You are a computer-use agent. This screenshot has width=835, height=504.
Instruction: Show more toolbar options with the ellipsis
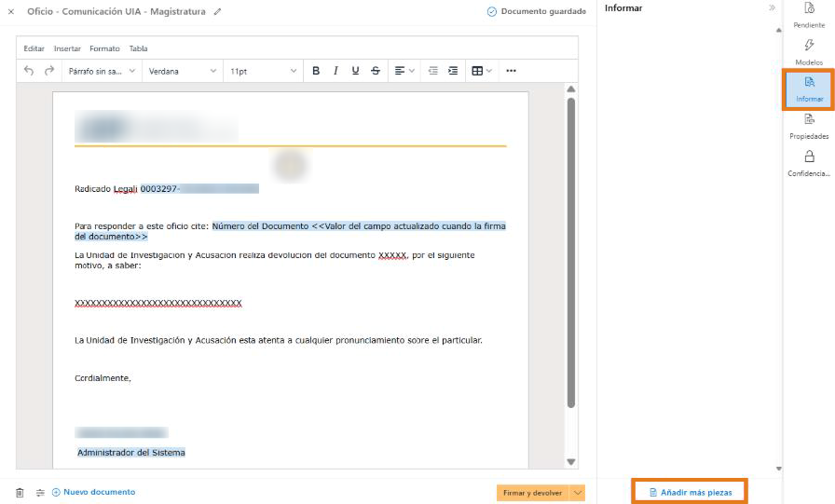tap(512, 71)
